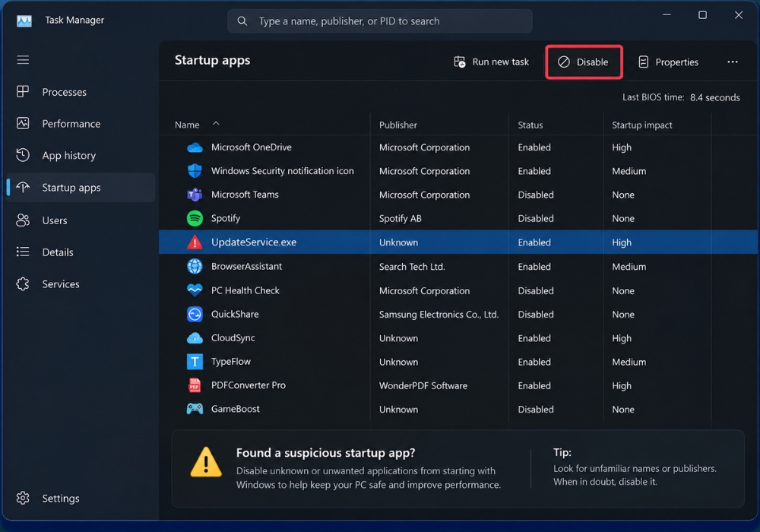
Task: Click the Details list icon
Action: click(23, 252)
